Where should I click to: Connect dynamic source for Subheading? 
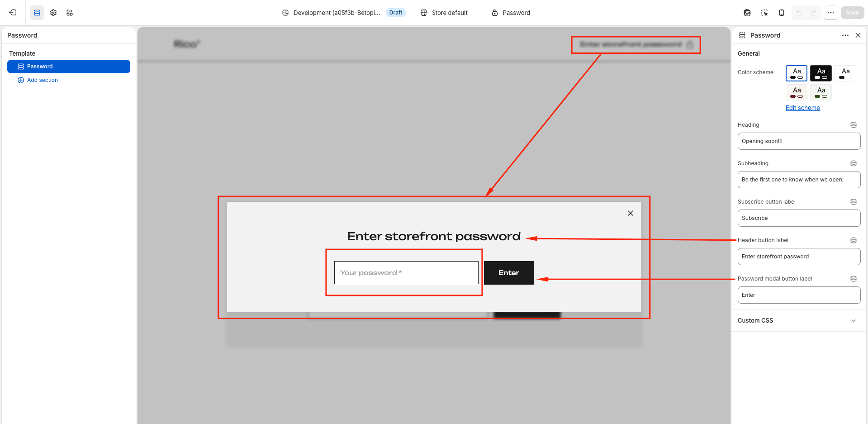(854, 163)
